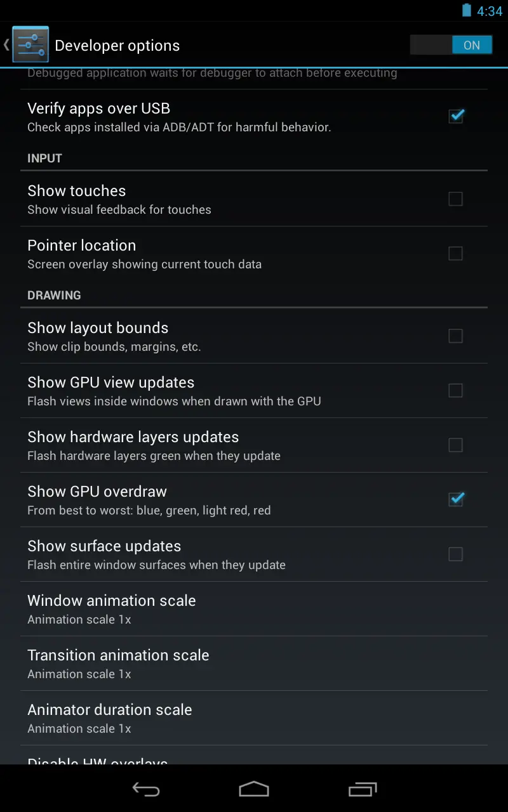Tap the clock in status bar
This screenshot has height=812, width=508.
(x=490, y=11)
